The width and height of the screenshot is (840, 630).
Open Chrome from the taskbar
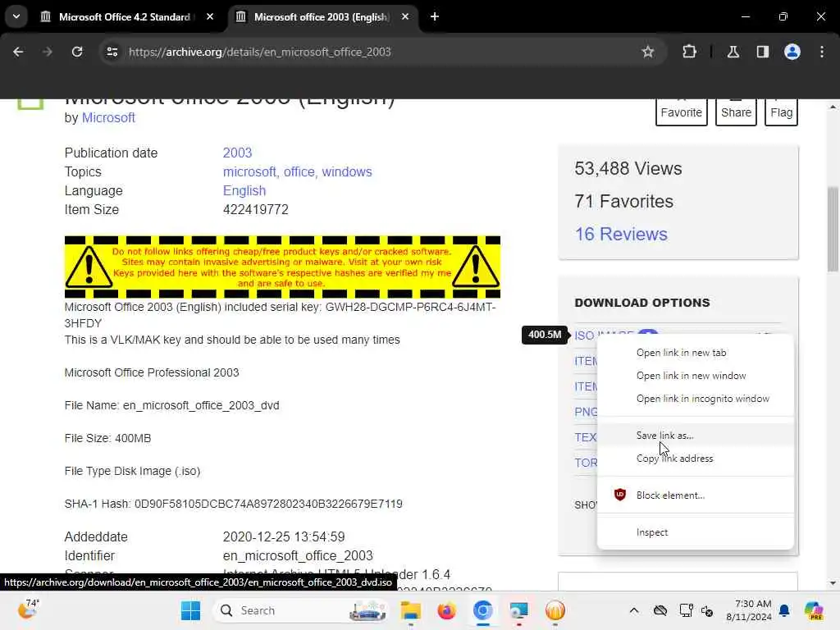click(x=482, y=610)
